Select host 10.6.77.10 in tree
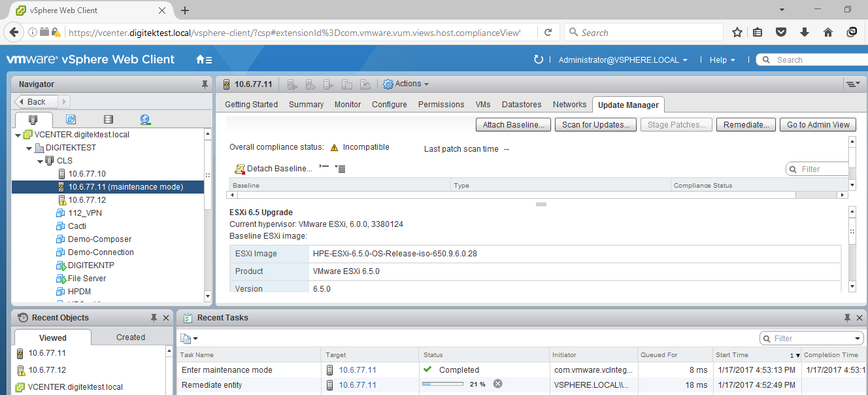 click(x=86, y=174)
